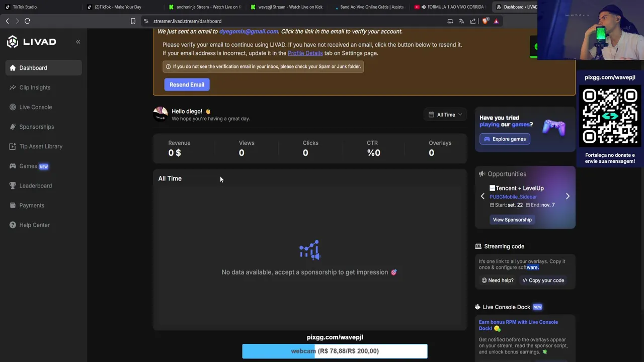Viewport: 644px width, 362px height.
Task: Switch to andreninja Stream Kick tab
Action: tap(204, 7)
